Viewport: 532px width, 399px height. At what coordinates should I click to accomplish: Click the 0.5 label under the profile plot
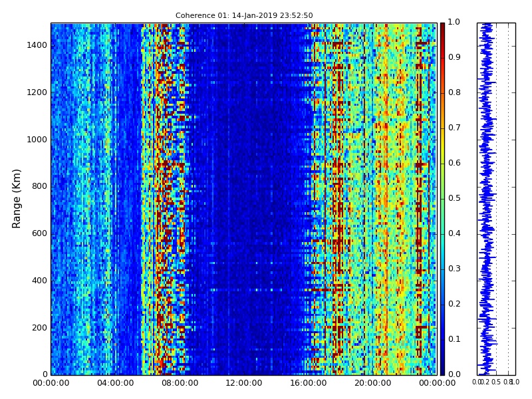496,382
